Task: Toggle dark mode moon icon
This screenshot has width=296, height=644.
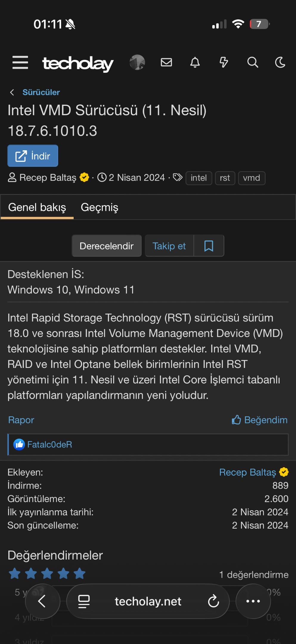Action: (x=280, y=62)
